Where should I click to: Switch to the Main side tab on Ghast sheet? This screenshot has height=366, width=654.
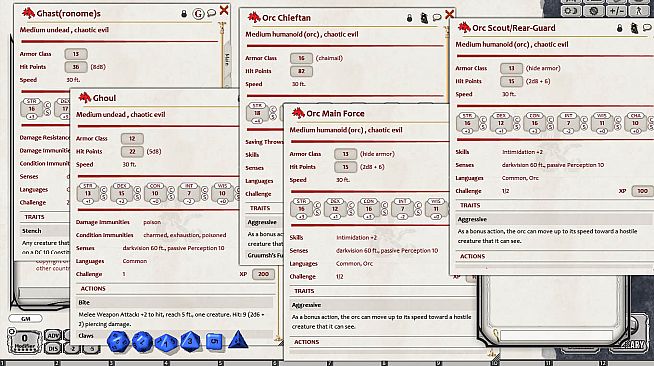tap(227, 60)
